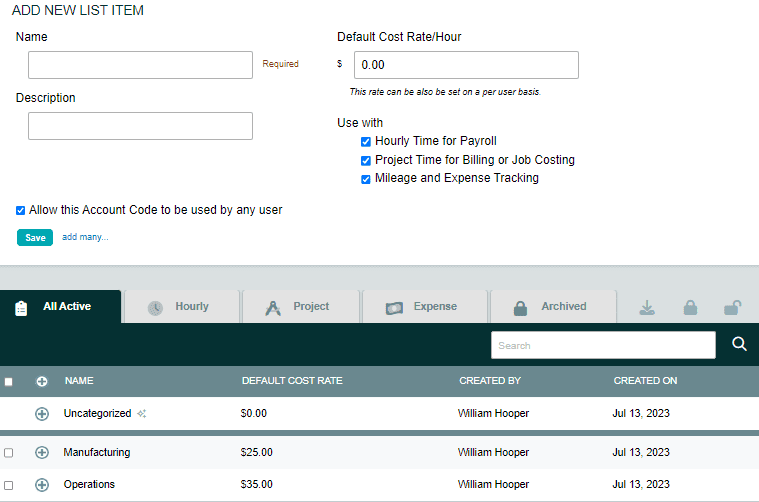Open the Archived tab

(554, 306)
